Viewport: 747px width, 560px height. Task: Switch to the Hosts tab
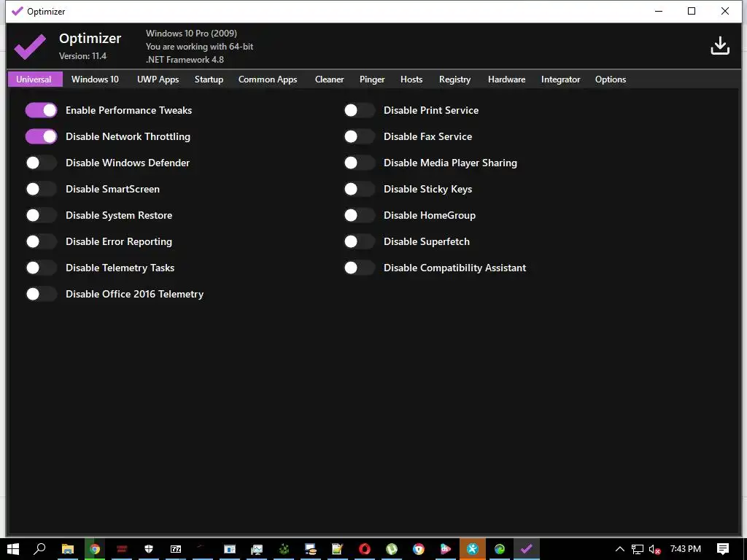[x=411, y=79]
